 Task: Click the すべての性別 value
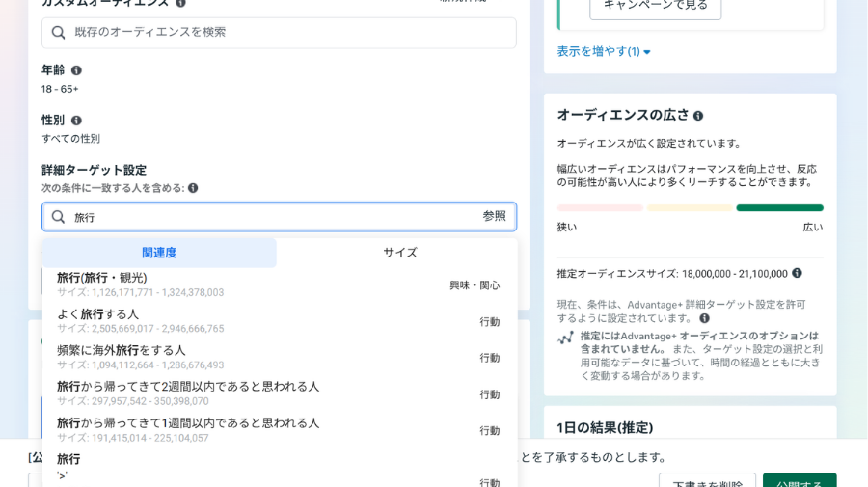(x=70, y=139)
